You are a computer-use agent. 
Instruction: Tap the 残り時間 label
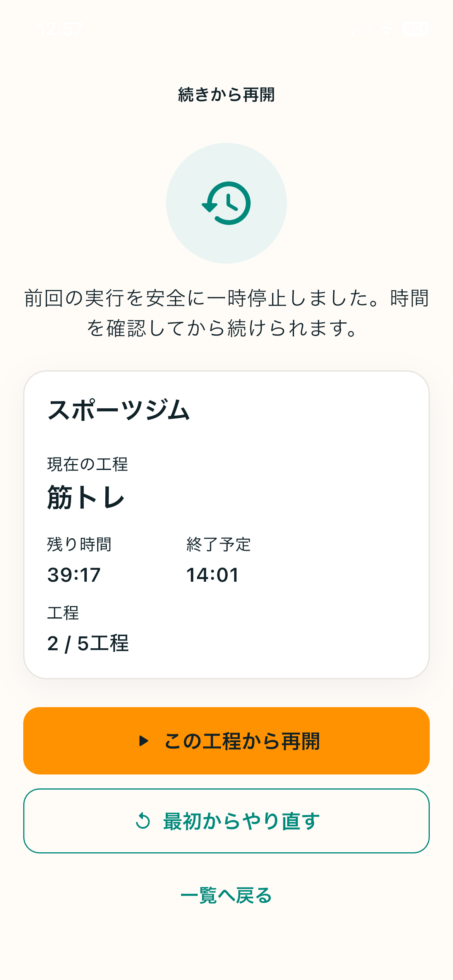(79, 544)
